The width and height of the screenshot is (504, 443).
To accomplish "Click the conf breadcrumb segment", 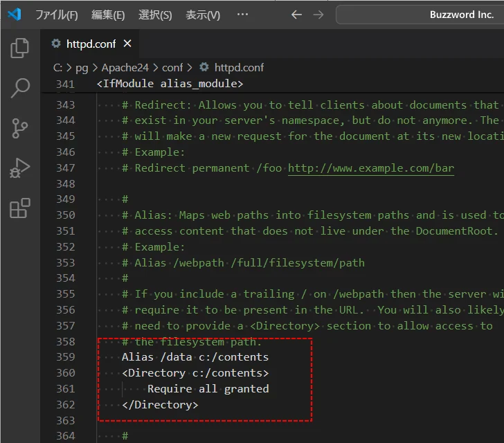I will coord(172,67).
